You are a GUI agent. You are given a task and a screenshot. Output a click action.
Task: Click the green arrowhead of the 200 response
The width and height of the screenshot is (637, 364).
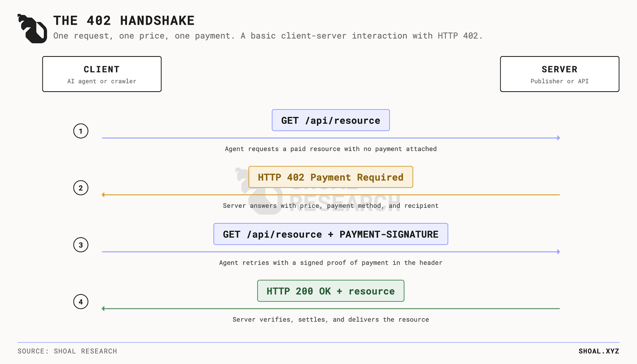pos(103,308)
